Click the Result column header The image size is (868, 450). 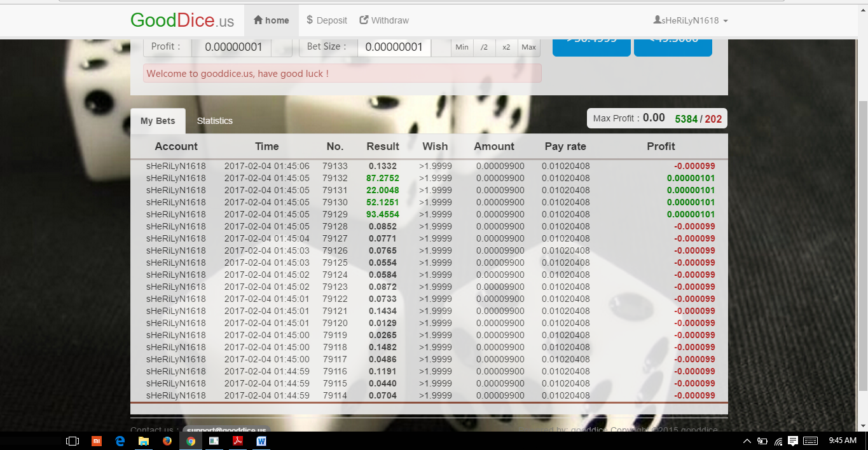(383, 146)
